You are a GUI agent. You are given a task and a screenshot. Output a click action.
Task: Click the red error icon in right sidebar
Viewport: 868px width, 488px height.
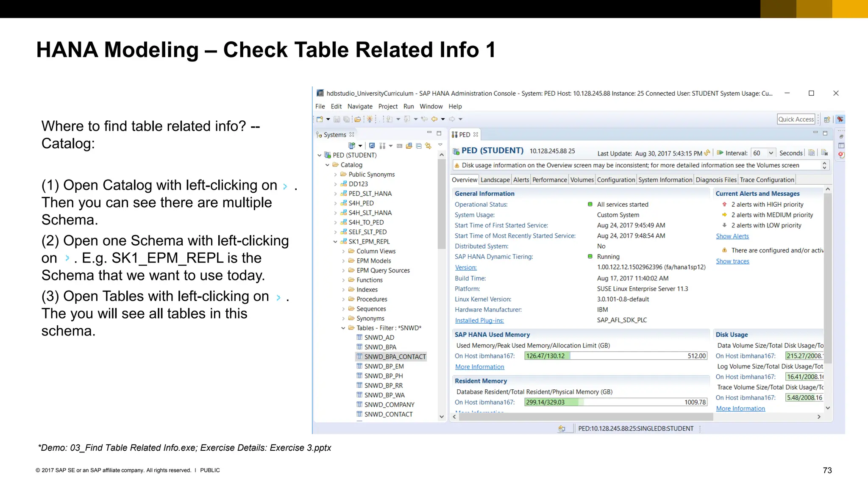[841, 155]
